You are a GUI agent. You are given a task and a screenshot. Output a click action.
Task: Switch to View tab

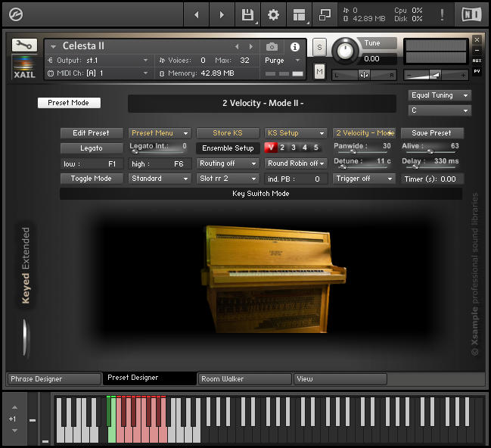[340, 379]
